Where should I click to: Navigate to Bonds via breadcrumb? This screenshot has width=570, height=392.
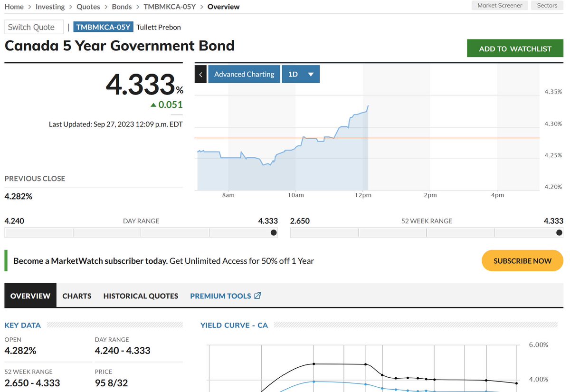(122, 7)
